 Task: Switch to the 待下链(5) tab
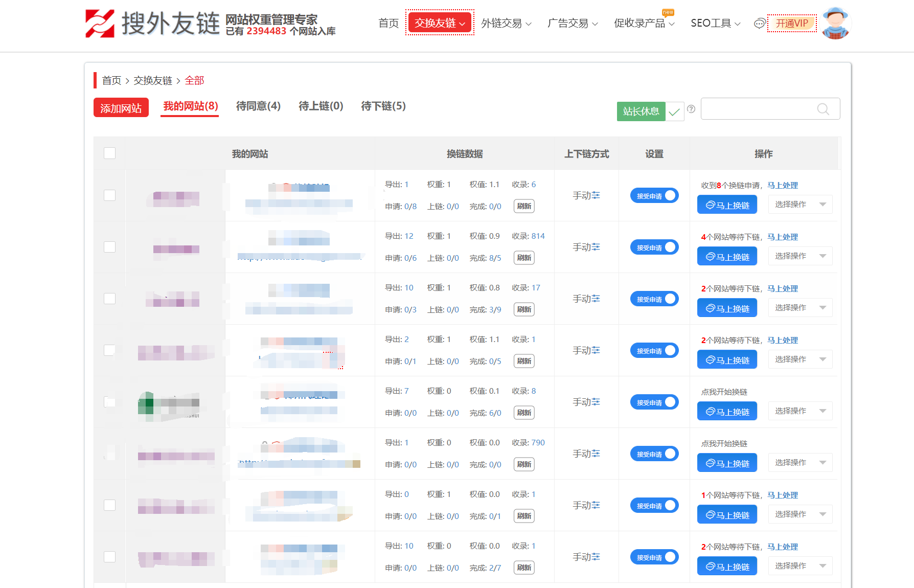(x=383, y=106)
